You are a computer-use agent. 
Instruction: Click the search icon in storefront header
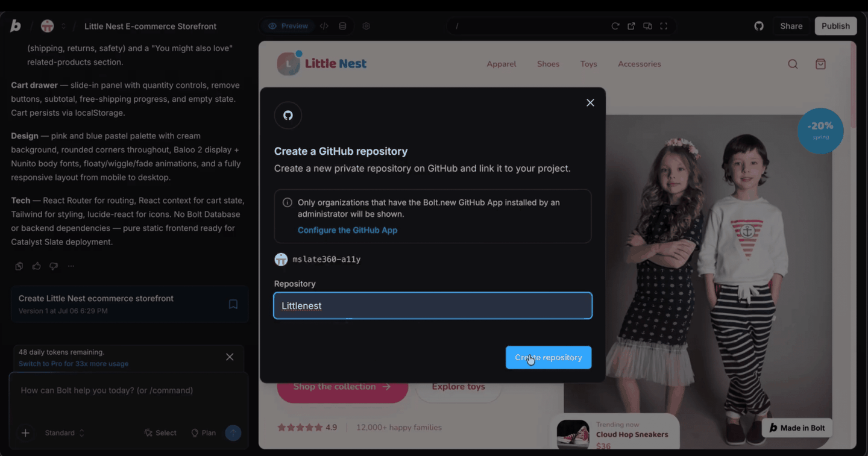(x=793, y=64)
